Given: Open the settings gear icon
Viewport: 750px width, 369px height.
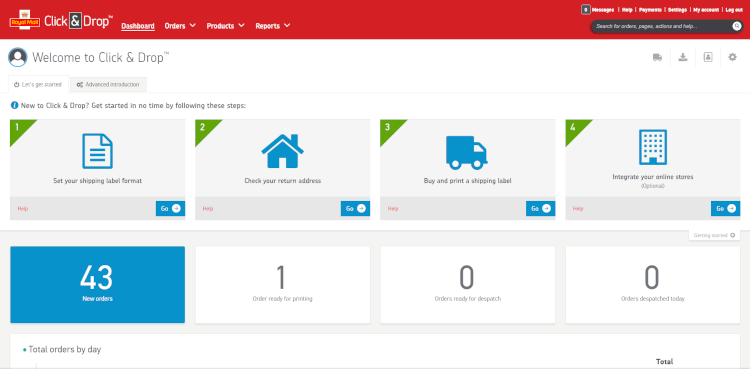Looking at the screenshot, I should pos(732,57).
